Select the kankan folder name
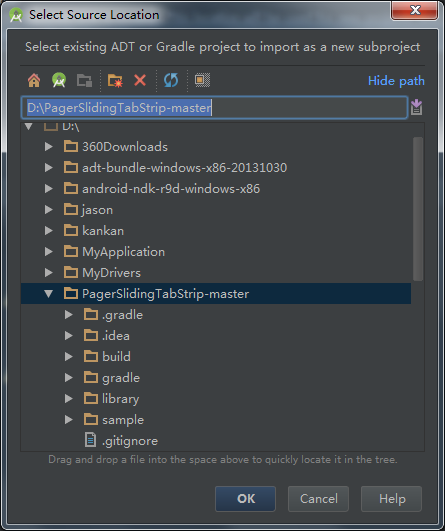Screen dimensions: 445x531 pyautogui.click(x=103, y=231)
